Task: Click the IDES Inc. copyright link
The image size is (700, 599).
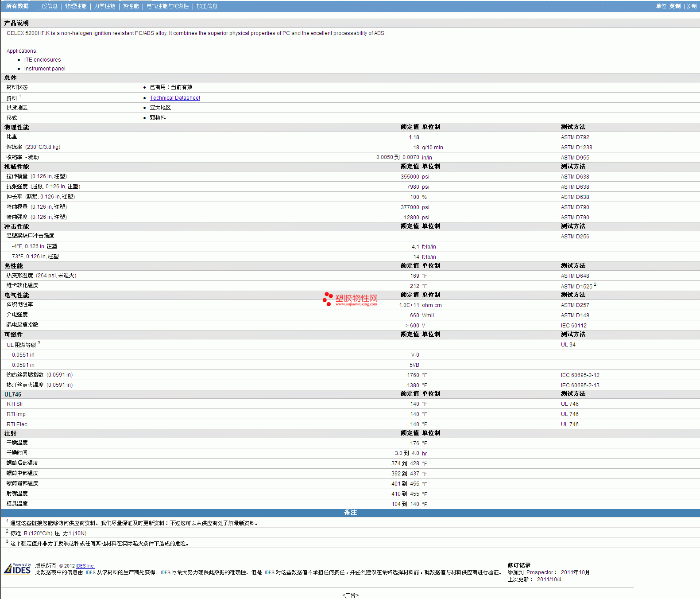Action: [x=85, y=566]
